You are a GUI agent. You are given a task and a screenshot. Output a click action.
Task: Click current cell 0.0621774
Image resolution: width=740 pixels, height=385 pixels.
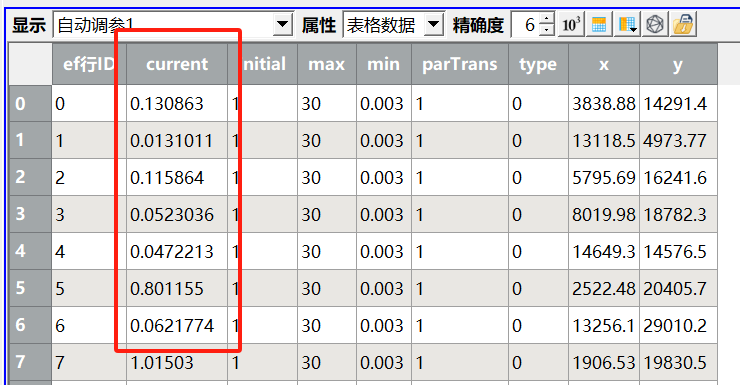[177, 326]
